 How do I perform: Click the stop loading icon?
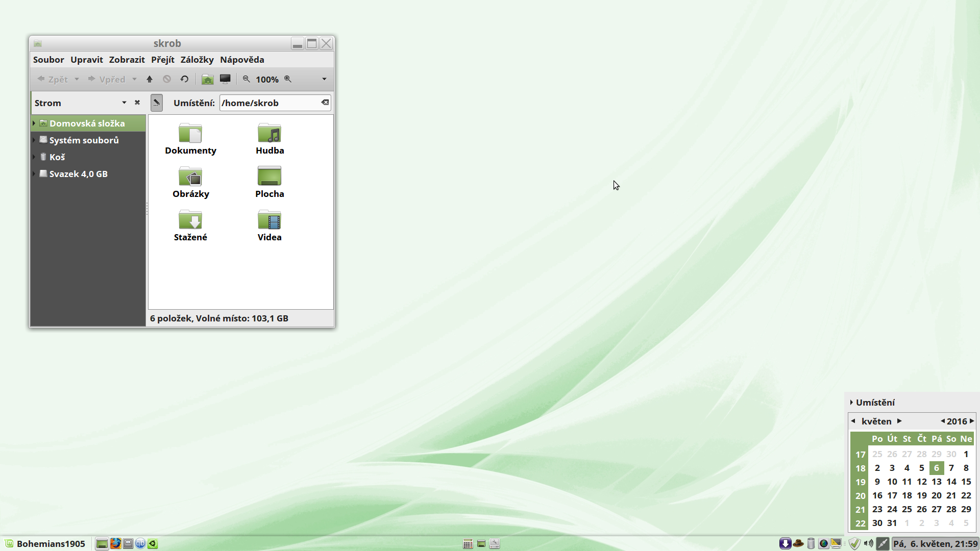[x=167, y=79]
